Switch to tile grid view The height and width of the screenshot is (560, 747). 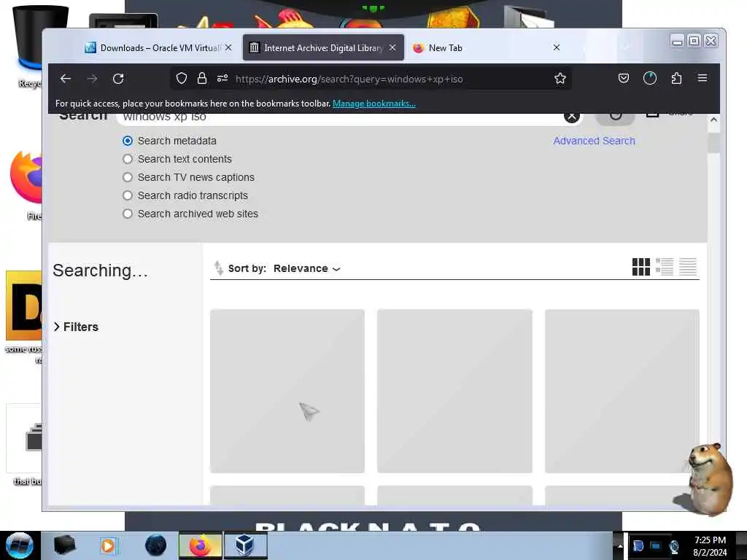[640, 267]
